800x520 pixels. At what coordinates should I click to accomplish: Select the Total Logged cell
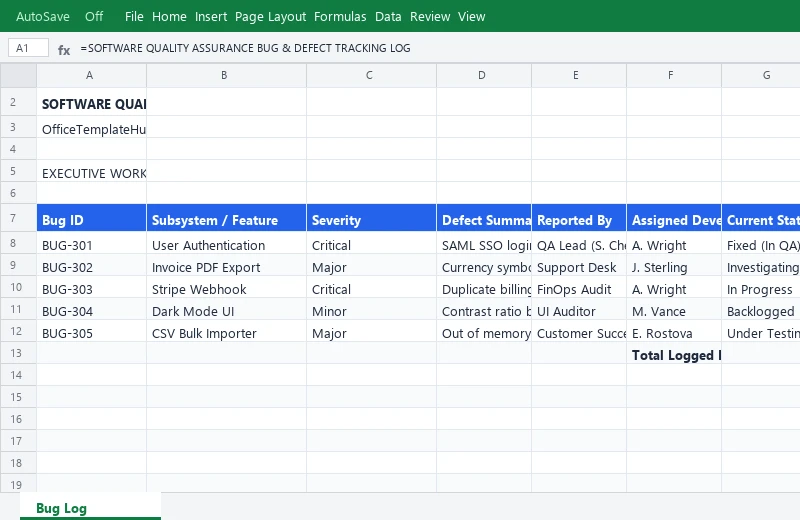674,353
